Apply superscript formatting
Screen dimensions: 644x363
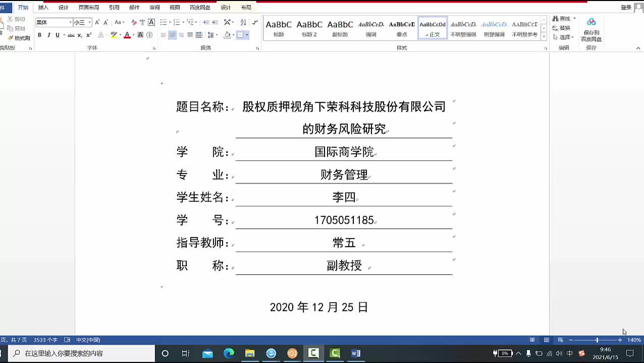click(89, 35)
